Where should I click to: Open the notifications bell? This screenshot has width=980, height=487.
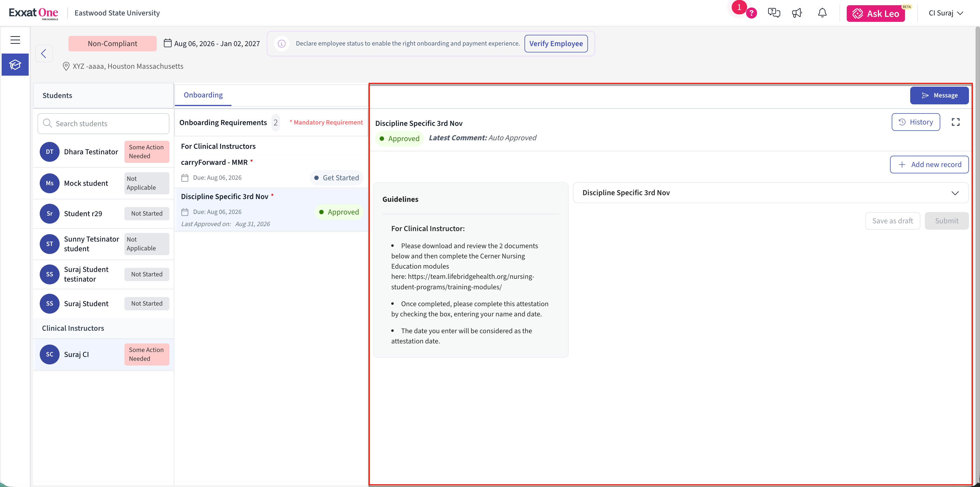tap(822, 13)
